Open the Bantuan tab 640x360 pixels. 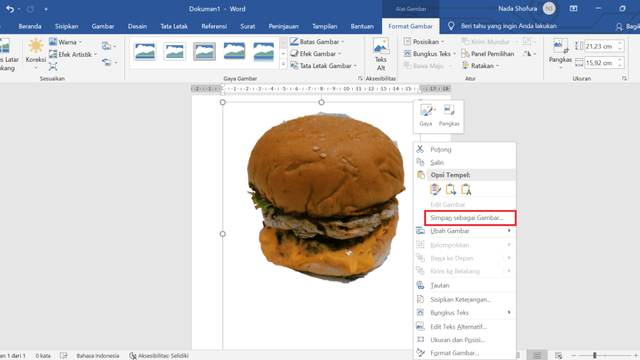362,26
